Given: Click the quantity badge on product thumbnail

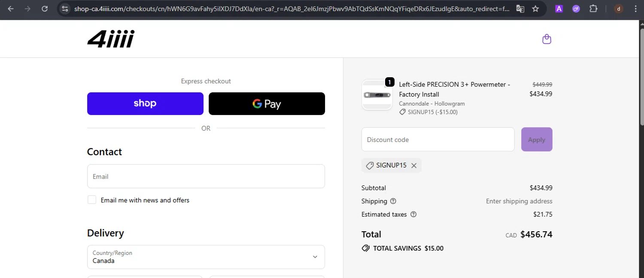Looking at the screenshot, I should pos(389,82).
